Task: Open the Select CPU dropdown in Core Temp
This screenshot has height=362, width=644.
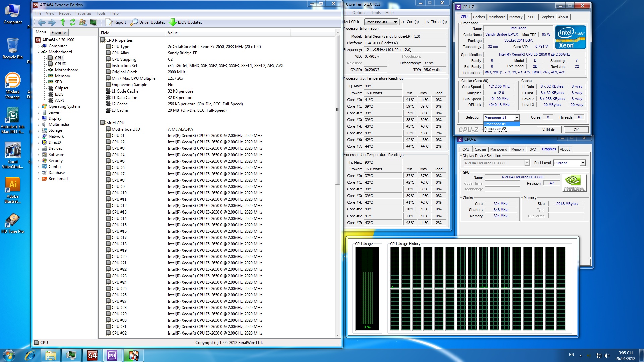Action: click(381, 22)
